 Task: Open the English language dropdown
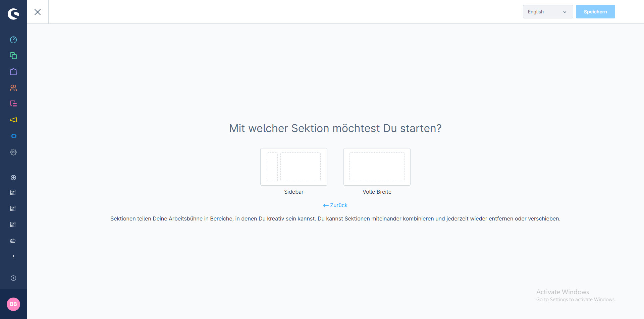547,12
